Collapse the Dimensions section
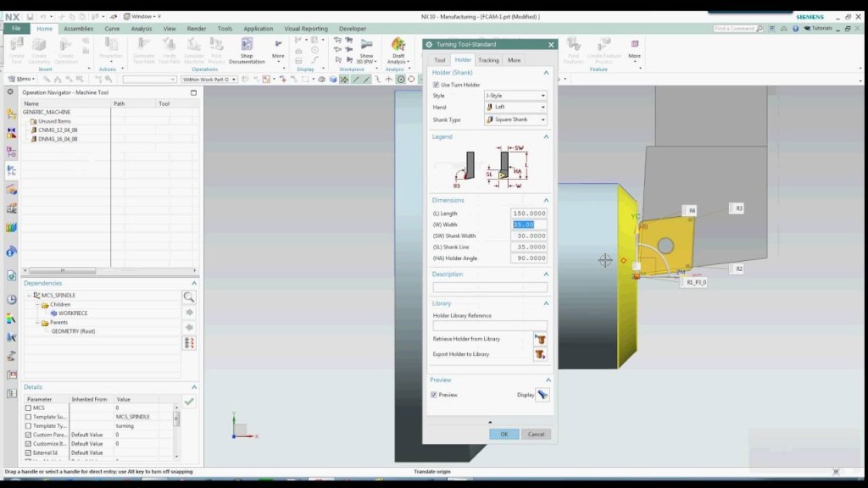The height and width of the screenshot is (488, 868). (x=546, y=200)
